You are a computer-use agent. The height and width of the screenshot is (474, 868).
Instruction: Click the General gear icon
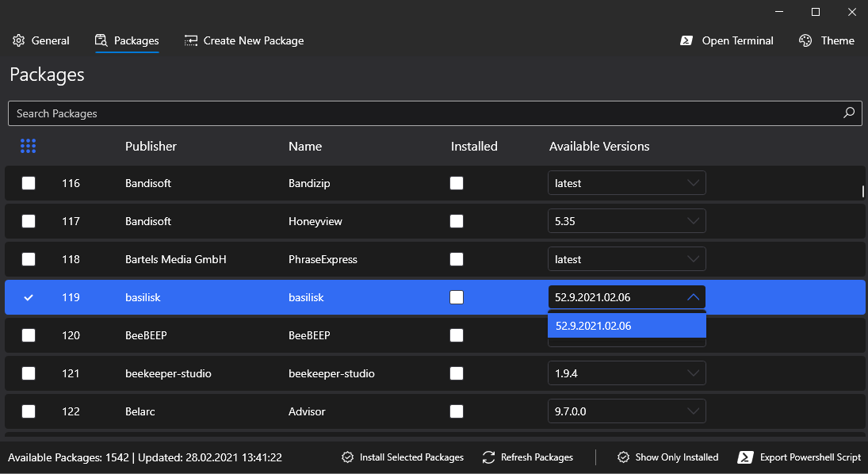(x=19, y=40)
